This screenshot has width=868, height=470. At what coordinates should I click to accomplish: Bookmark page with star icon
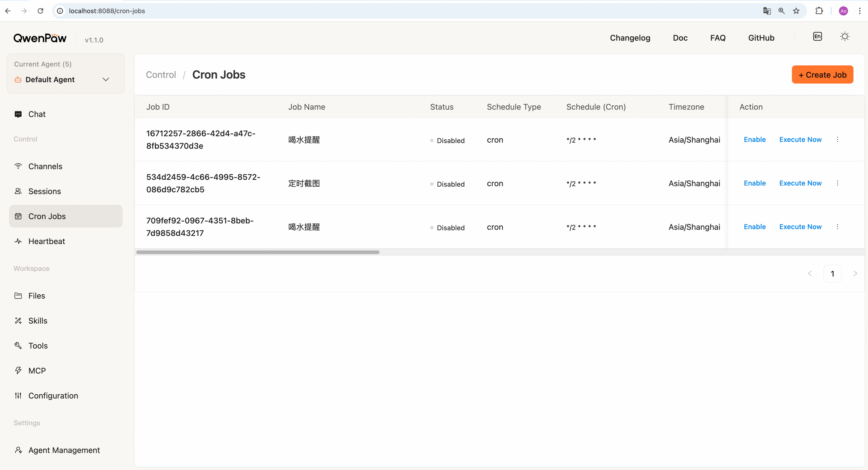coord(796,11)
